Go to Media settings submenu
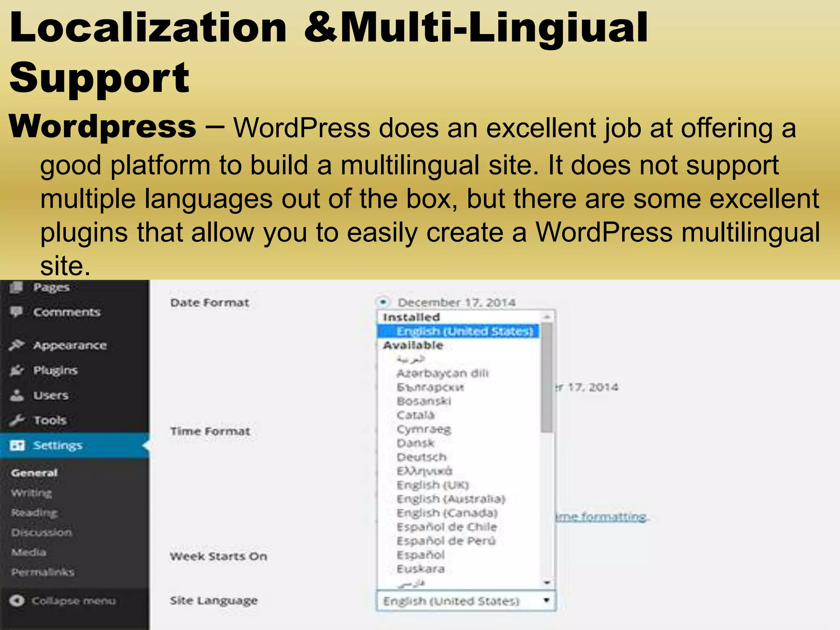This screenshot has height=630, width=840. click(29, 552)
